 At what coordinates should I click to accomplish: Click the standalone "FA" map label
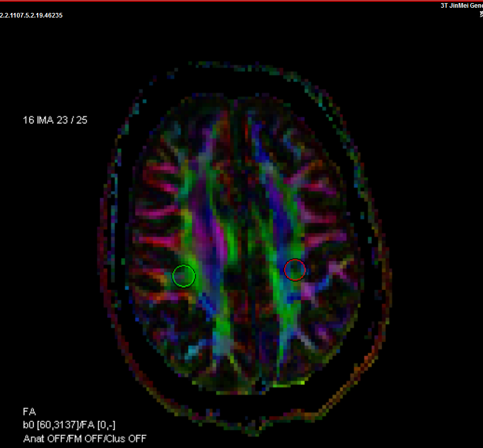coord(29,412)
